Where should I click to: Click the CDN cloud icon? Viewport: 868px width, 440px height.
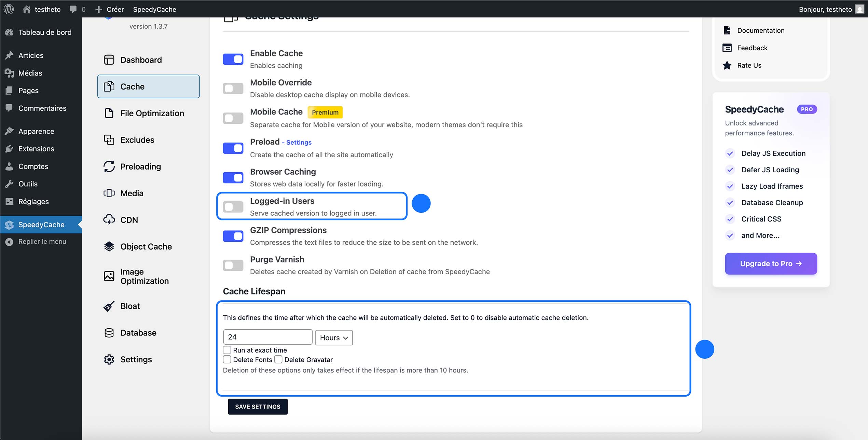[x=109, y=219]
